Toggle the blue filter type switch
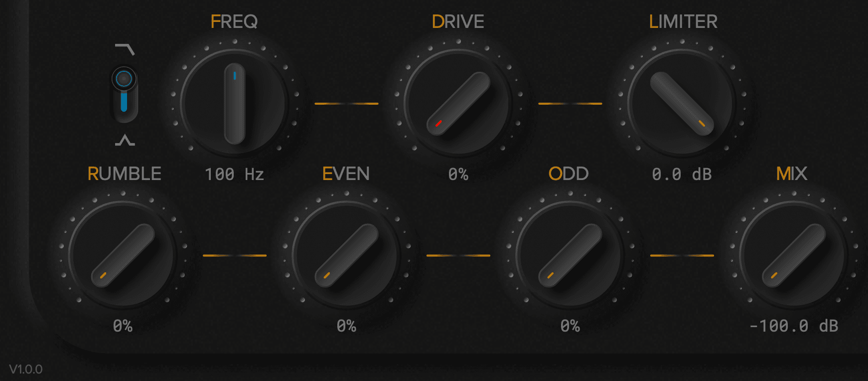Viewport: 868px width, 381px height. tap(124, 94)
